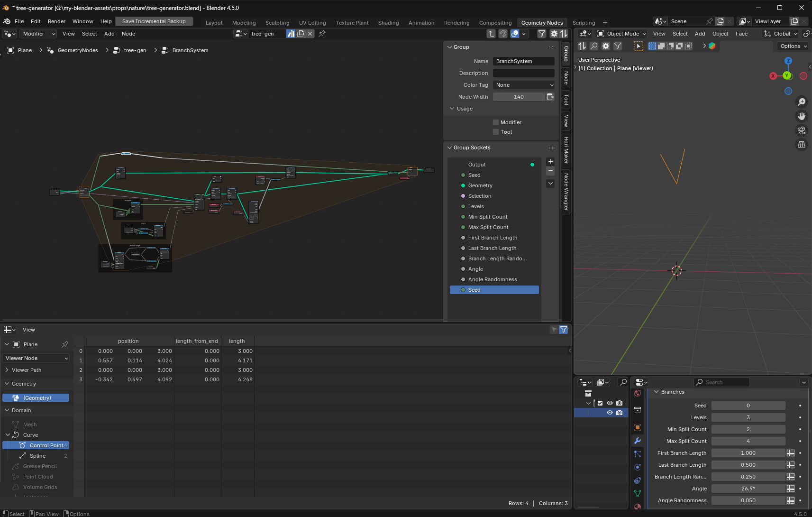The height and width of the screenshot is (517, 812).
Task: Click the pan hand gizmo in viewport
Action: 802,116
